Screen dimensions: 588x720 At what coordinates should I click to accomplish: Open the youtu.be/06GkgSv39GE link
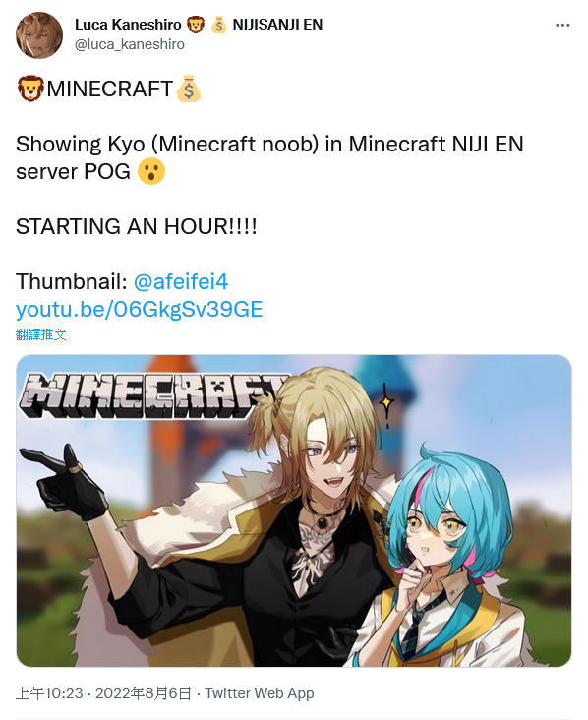pos(139,309)
